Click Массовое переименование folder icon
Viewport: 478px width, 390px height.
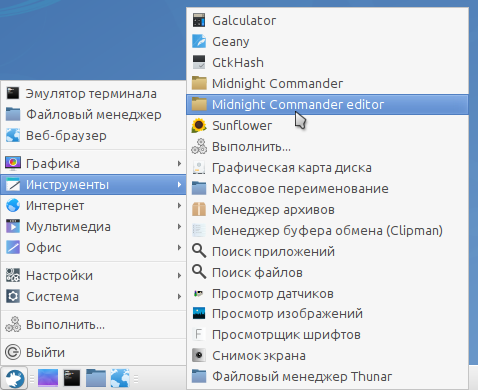tap(199, 188)
